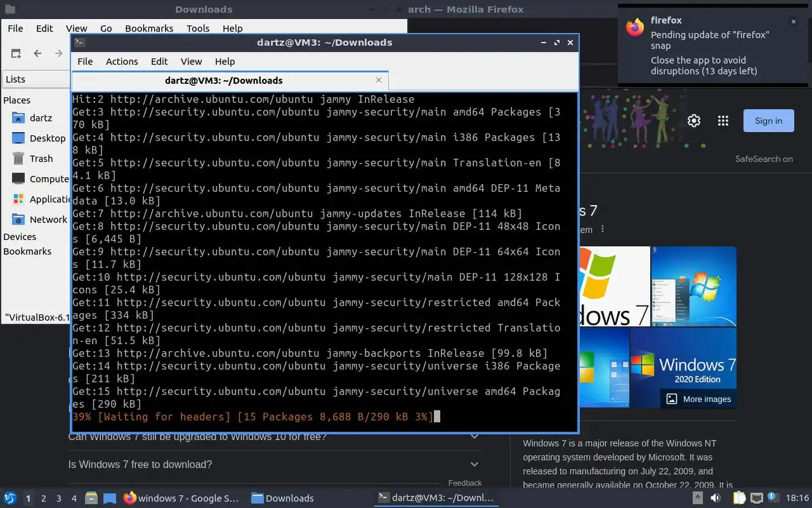Open terminal Actions menu
This screenshot has height=508, width=812.
pyautogui.click(x=122, y=62)
